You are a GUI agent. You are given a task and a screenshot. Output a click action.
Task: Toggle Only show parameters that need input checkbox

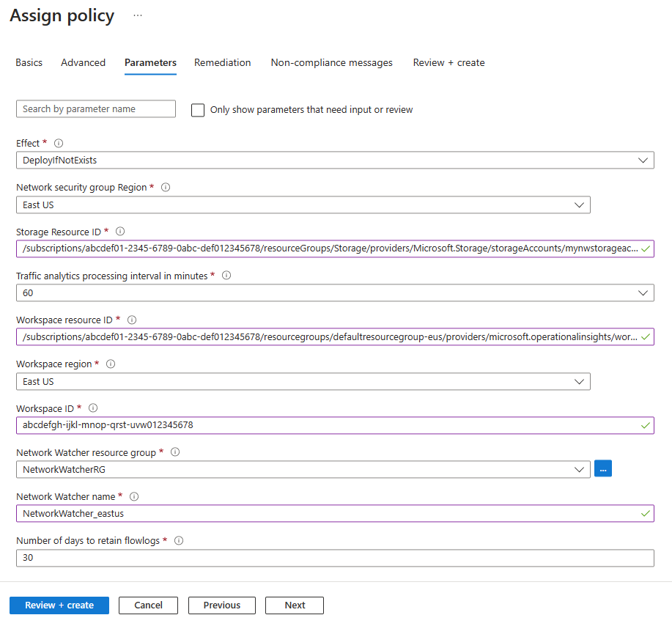point(197,110)
